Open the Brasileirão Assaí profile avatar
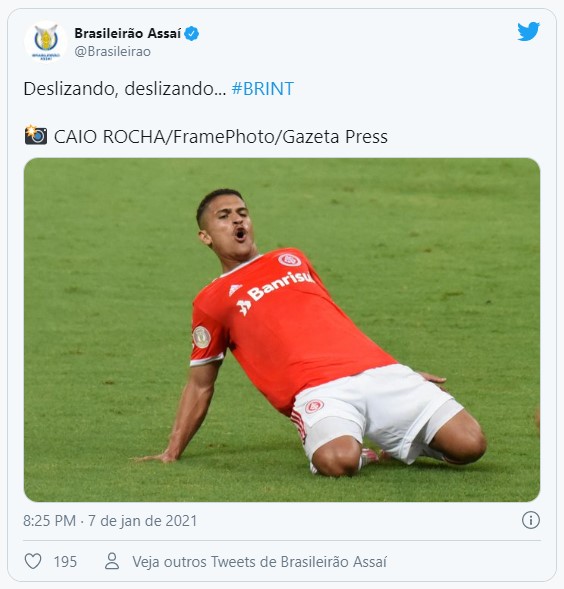 click(x=46, y=42)
